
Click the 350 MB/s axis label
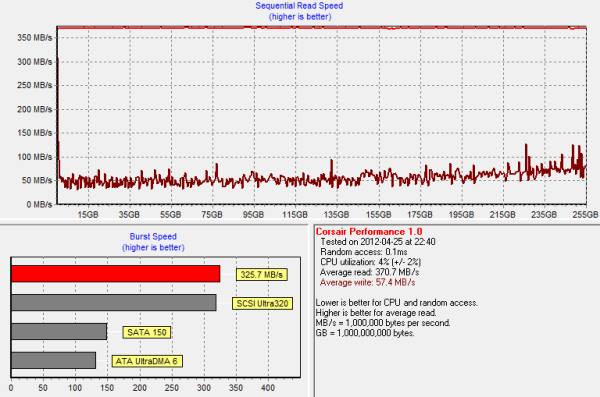34,38
